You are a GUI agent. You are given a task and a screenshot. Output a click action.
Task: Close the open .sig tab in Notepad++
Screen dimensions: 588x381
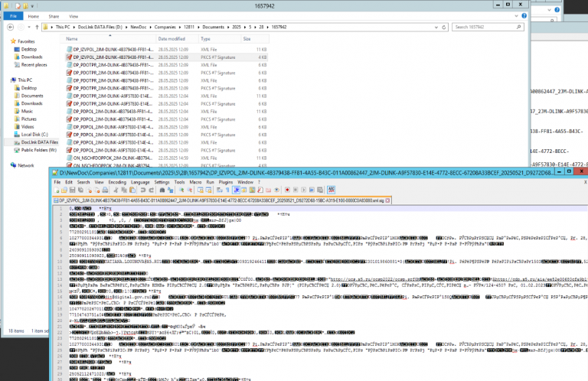[x=387, y=200]
